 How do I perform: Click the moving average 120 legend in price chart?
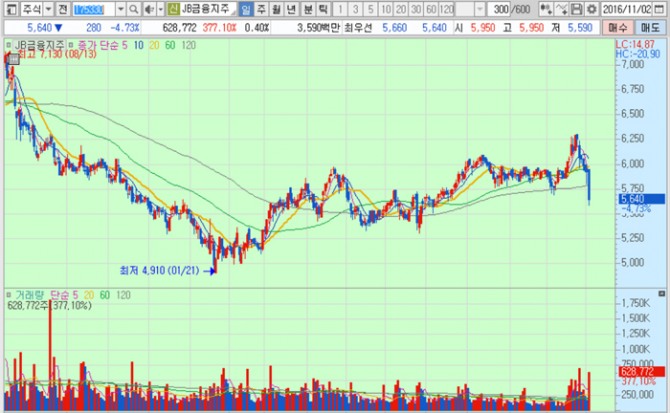[x=188, y=45]
